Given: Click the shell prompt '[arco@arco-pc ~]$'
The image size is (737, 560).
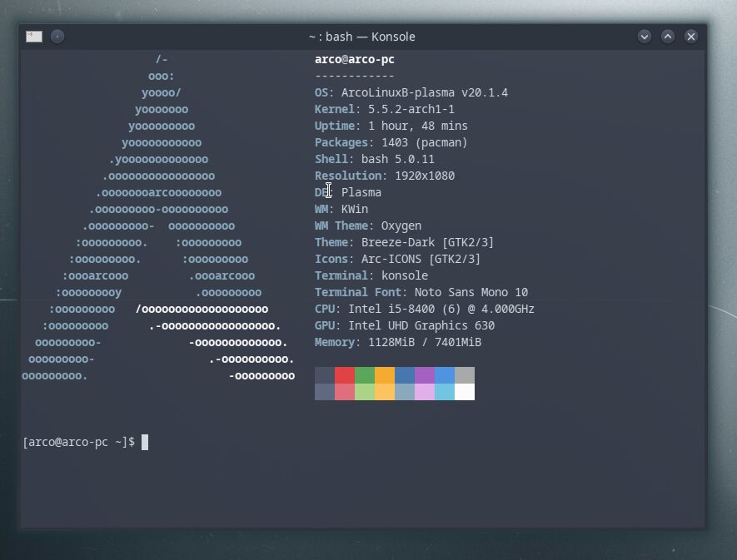Looking at the screenshot, I should [x=79, y=442].
